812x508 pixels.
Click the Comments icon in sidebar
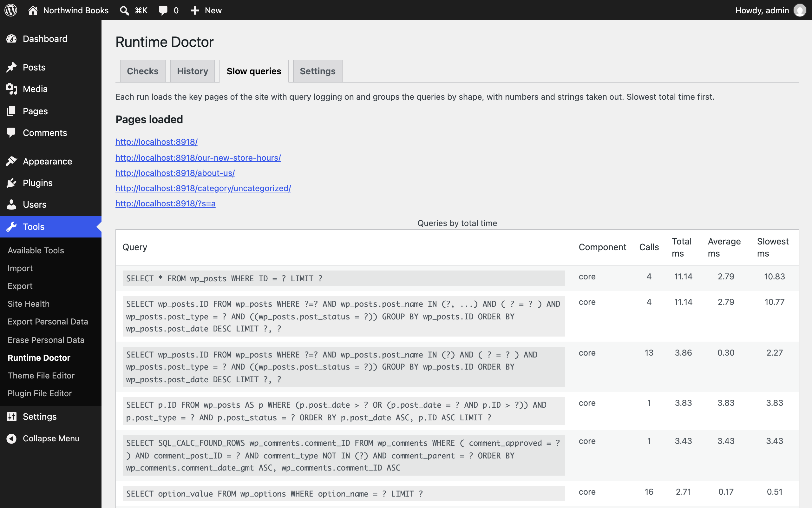click(11, 132)
